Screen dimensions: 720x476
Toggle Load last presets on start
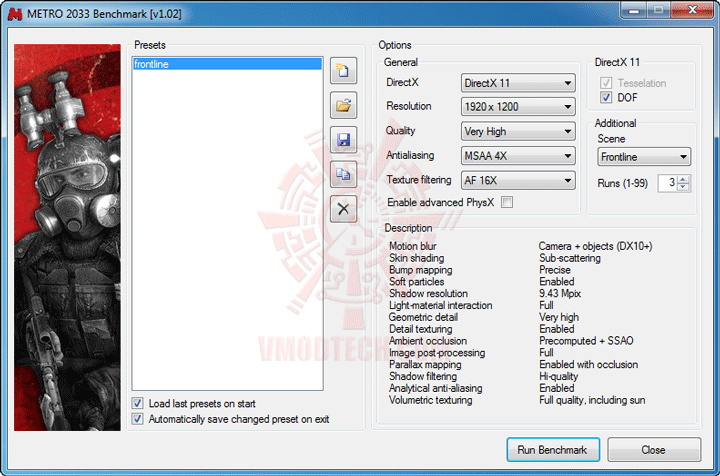[x=137, y=403]
